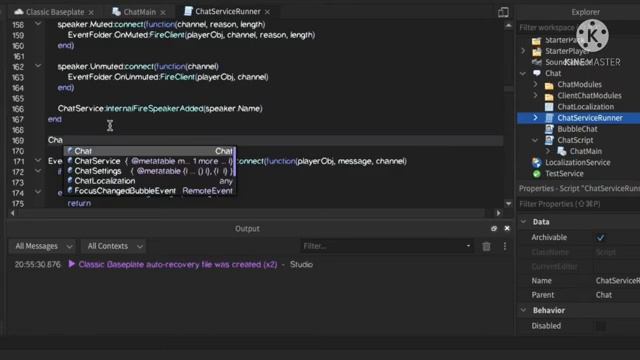The image size is (640, 360).
Task: Click the horizontal scroll left arrow
Action: click(x=13, y=213)
